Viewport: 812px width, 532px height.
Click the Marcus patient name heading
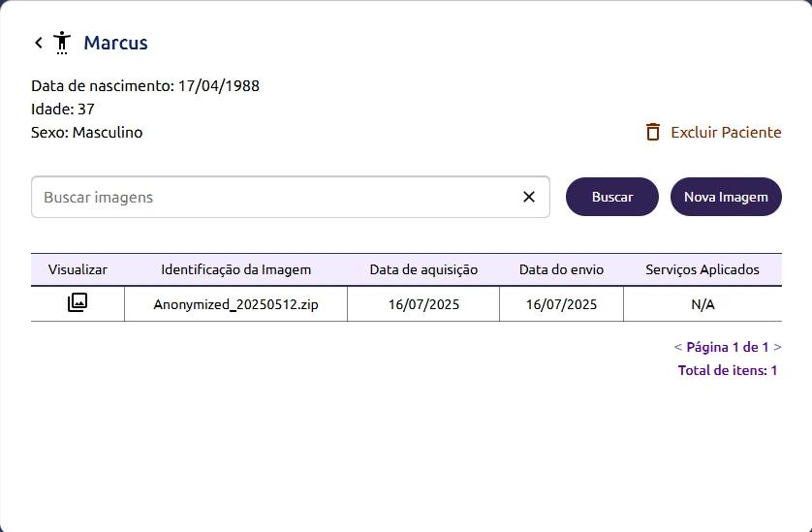tap(115, 43)
